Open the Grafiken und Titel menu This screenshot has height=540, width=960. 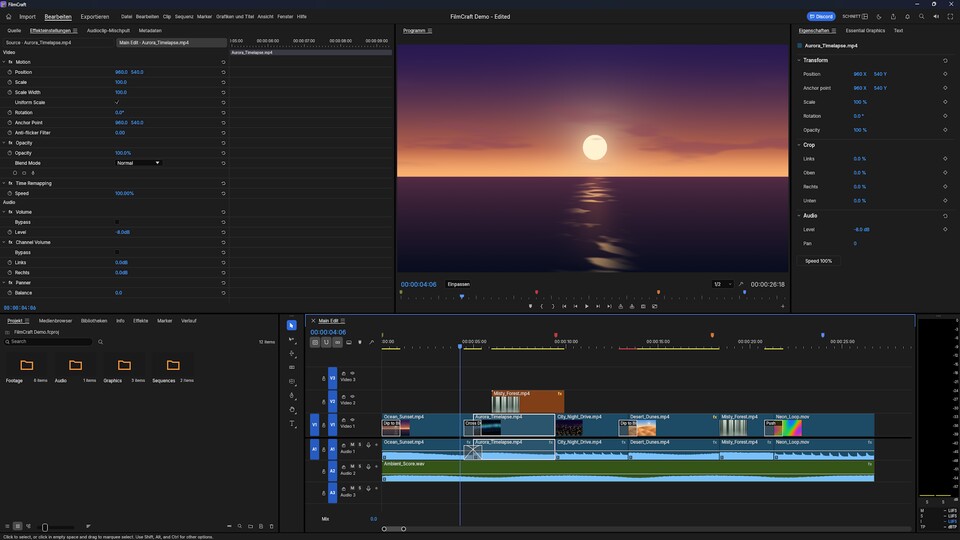234,17
